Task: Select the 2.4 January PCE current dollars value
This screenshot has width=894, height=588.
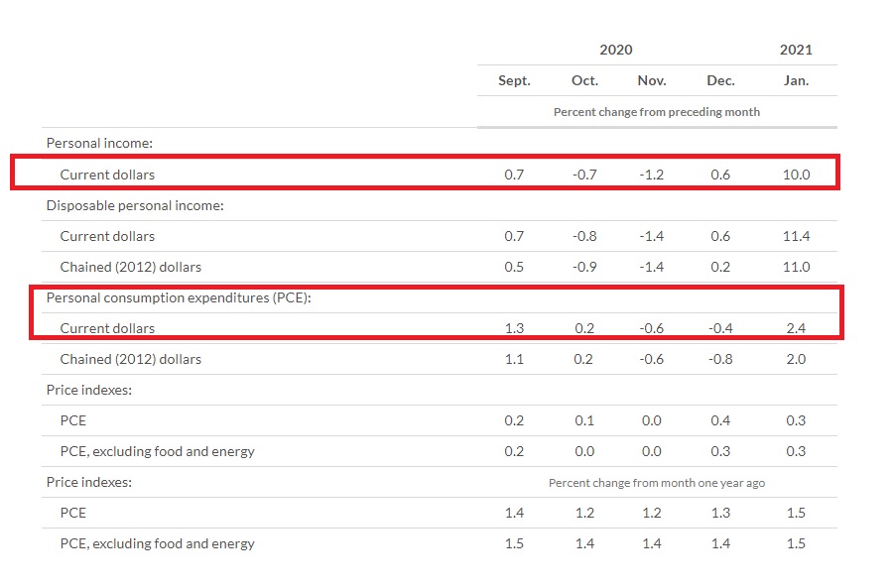Action: coord(796,328)
